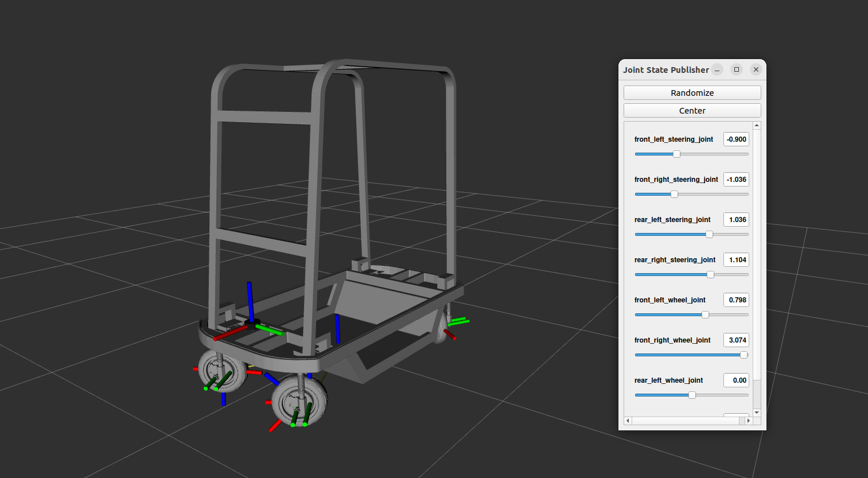The image size is (868, 478).
Task: Click the rear_left_steering_joint slider handle
Action: [709, 234]
